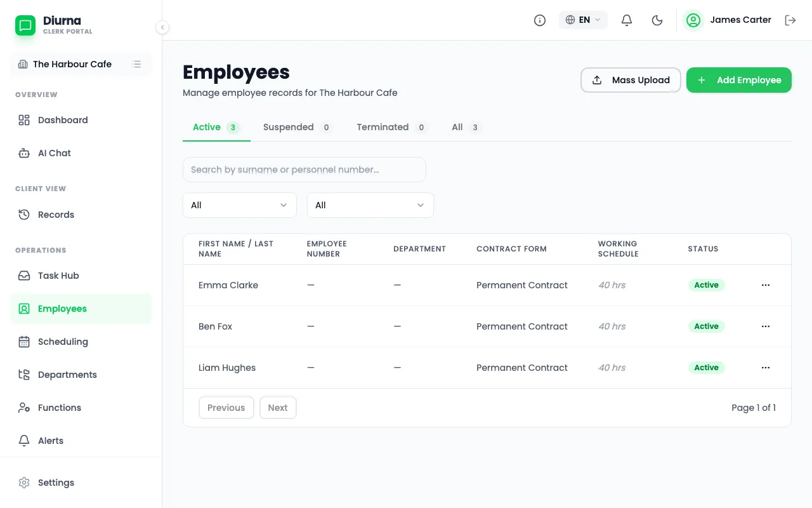
Task: Select the Active tab
Action: [216, 127]
